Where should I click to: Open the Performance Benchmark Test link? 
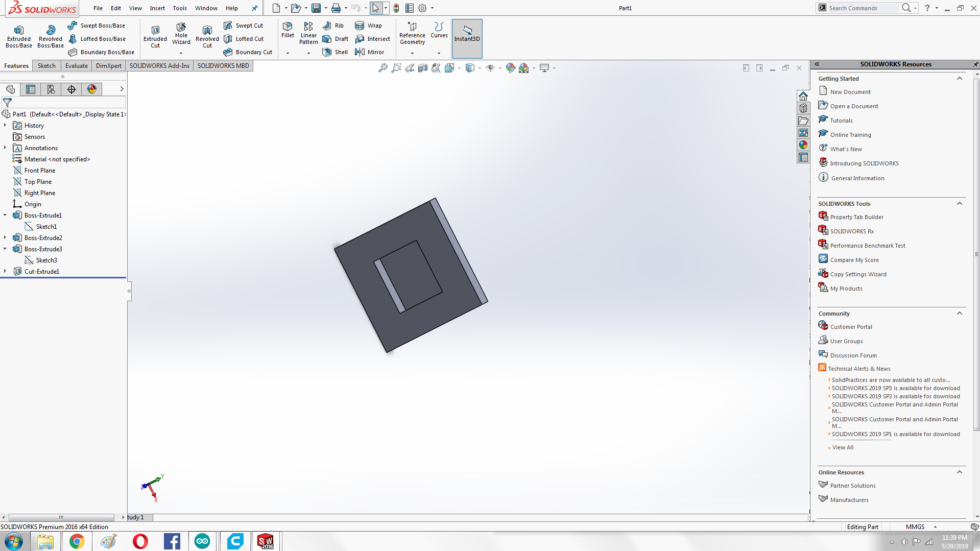tap(868, 246)
